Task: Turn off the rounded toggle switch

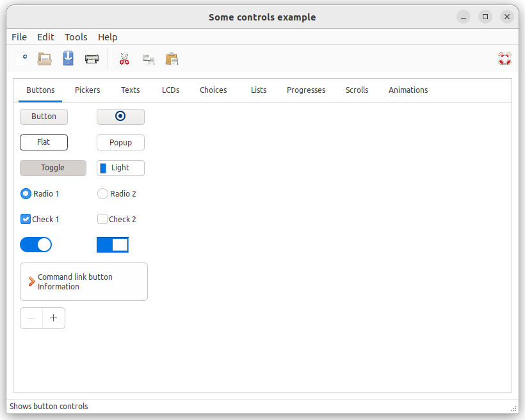Action: 36,245
